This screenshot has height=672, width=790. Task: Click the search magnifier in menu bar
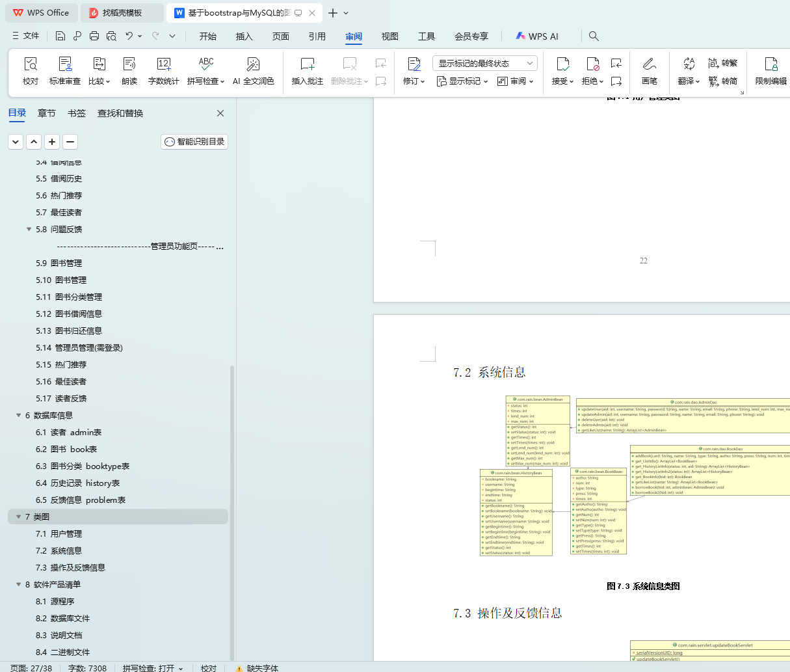[x=594, y=36]
